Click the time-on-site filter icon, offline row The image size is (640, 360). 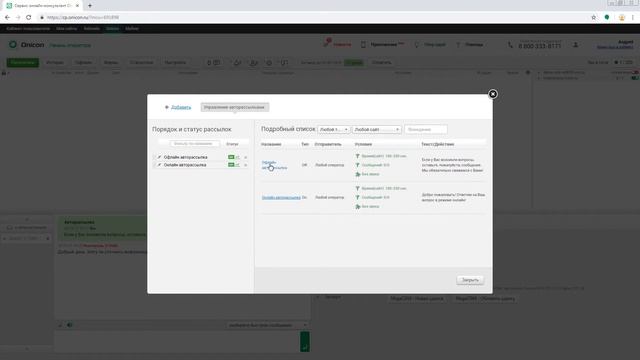[358, 156]
